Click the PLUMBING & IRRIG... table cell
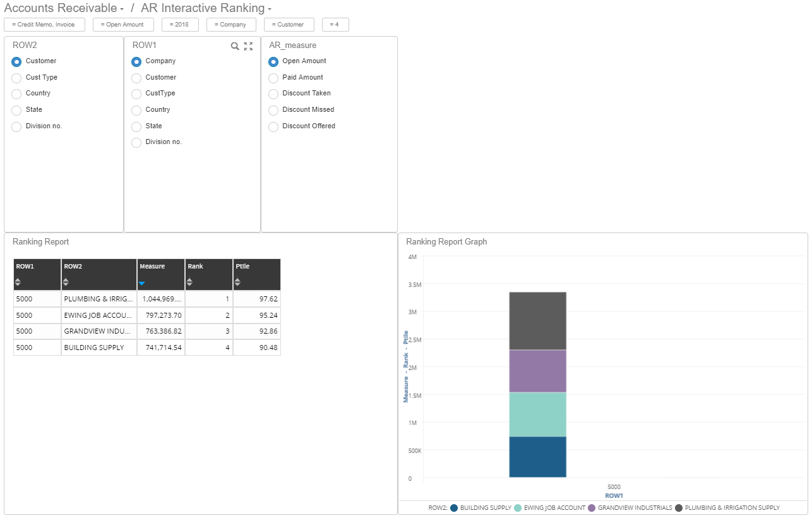The image size is (812, 520). (99, 299)
